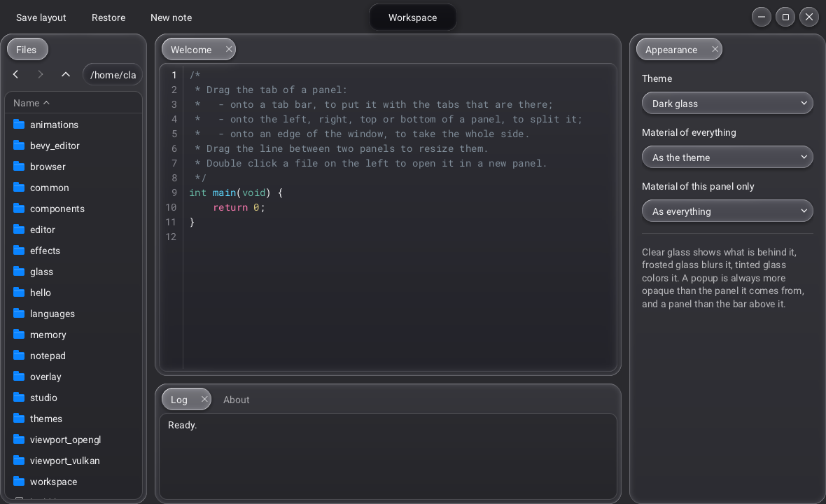Go forward in file browser history
Image resolution: width=826 pixels, height=504 pixels.
[x=41, y=74]
